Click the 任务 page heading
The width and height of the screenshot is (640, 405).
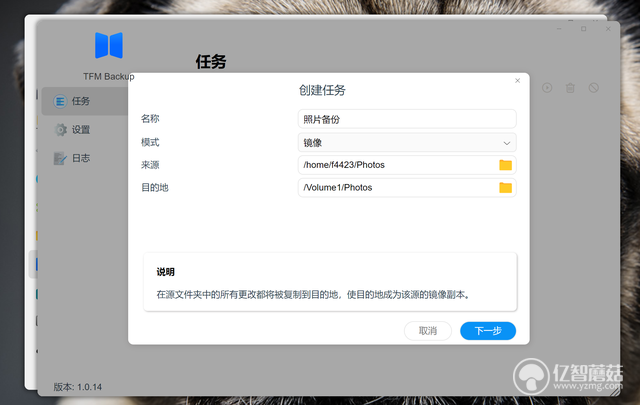pos(211,62)
